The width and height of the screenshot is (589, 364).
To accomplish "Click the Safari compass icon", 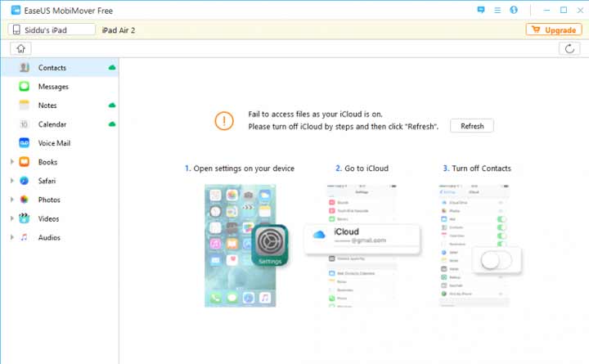I will (24, 181).
